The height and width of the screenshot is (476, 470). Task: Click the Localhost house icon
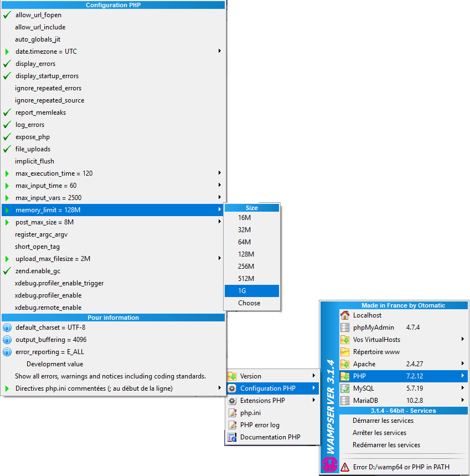pyautogui.click(x=345, y=315)
